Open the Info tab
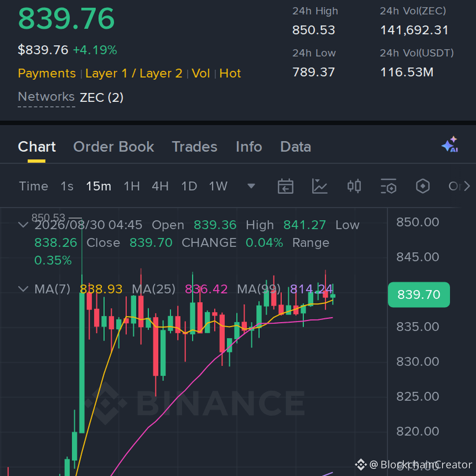This screenshot has height=476, width=476. [249, 147]
